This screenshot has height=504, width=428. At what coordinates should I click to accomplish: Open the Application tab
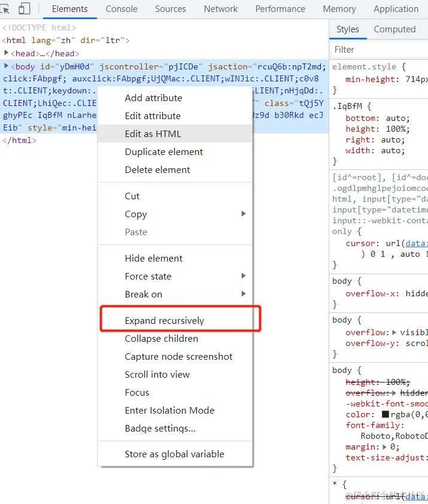[396, 9]
